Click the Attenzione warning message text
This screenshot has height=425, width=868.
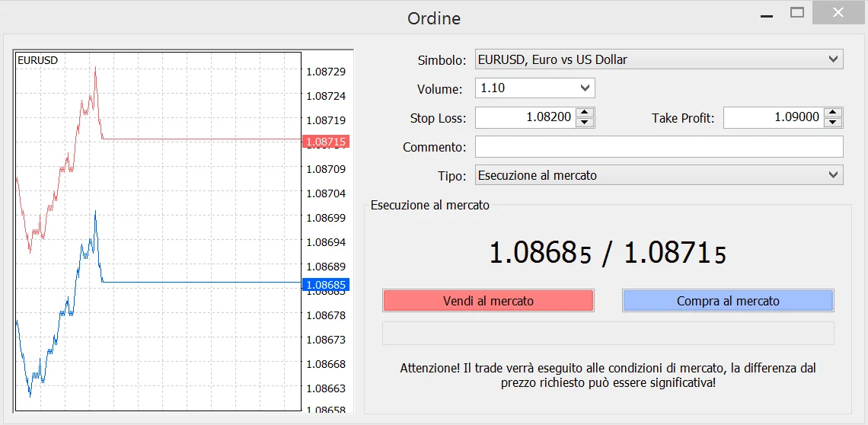click(608, 375)
